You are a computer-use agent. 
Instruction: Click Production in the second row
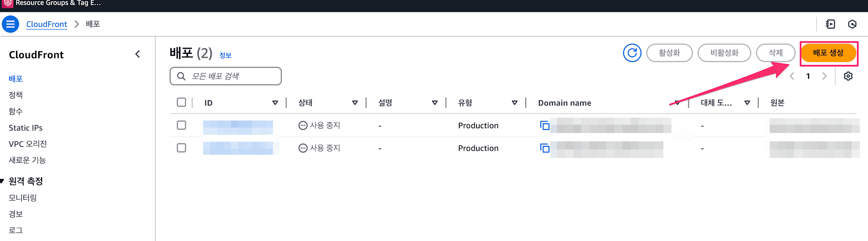coord(478,148)
